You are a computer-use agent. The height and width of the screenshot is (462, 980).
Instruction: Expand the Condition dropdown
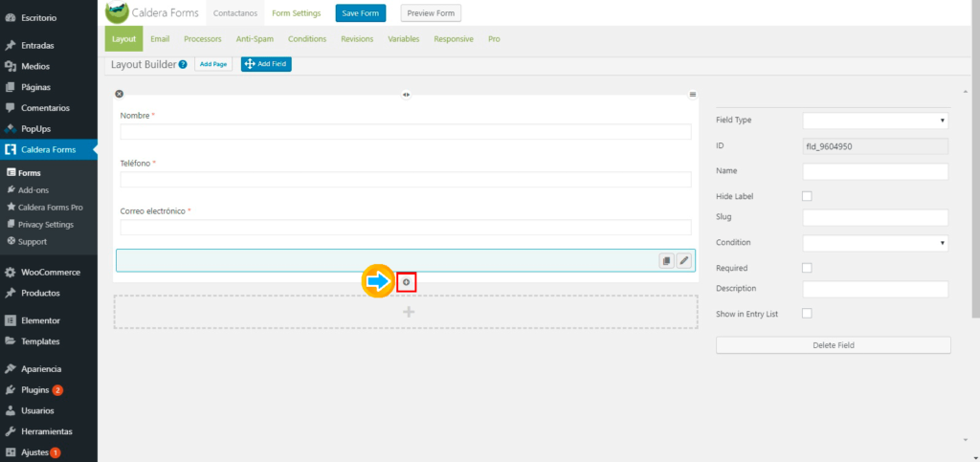[875, 243]
